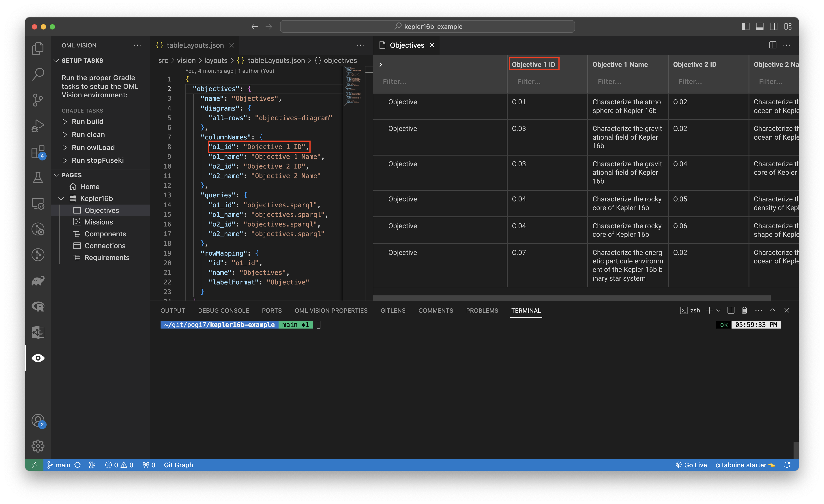Switch to the PROBLEMS tab
Screen dimensions: 824x504
click(x=482, y=310)
